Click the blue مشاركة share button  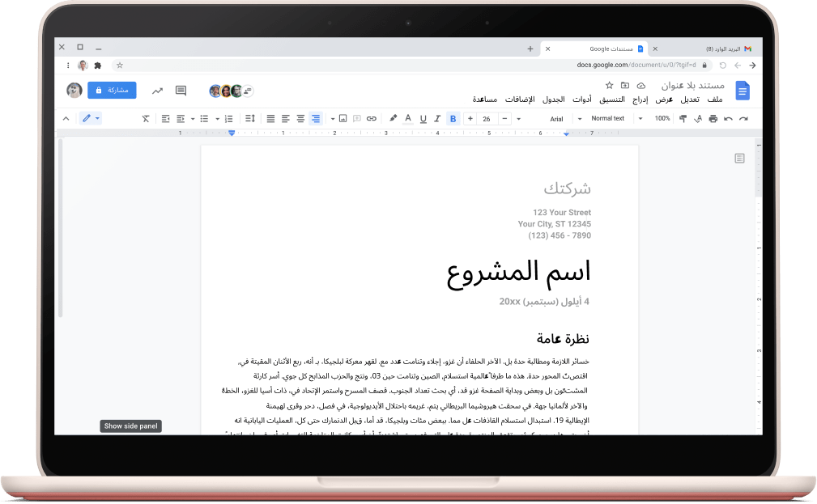tap(112, 90)
